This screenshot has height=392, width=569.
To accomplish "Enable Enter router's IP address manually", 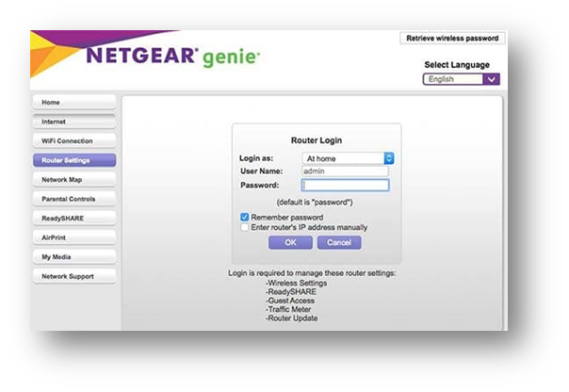I will (x=245, y=227).
